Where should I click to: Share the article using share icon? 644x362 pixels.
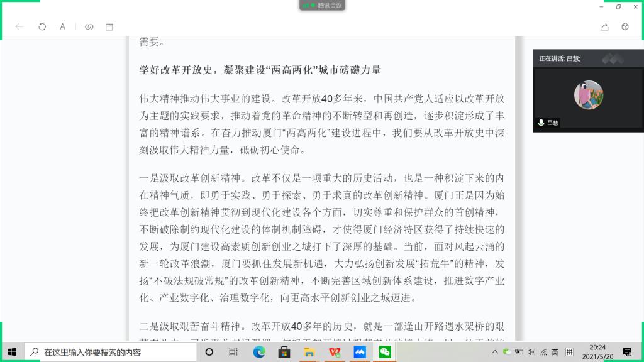tap(604, 27)
